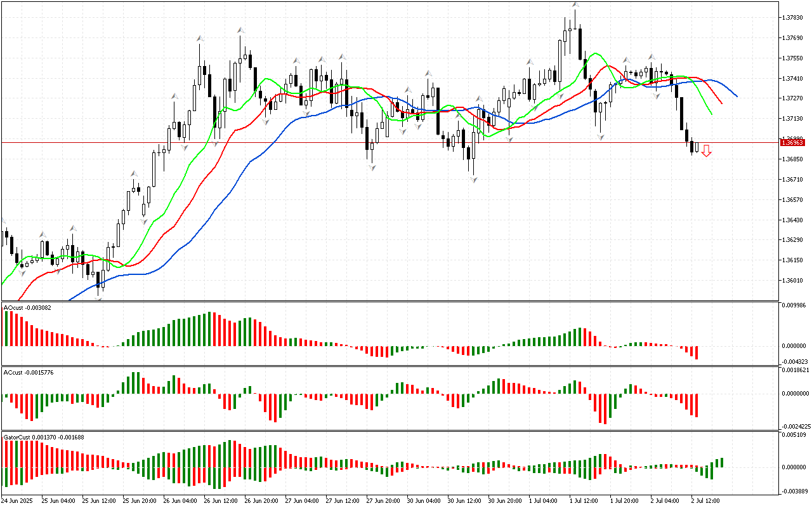
Task: Click the -0.0024225 value on ACcust scale
Action: point(796,426)
